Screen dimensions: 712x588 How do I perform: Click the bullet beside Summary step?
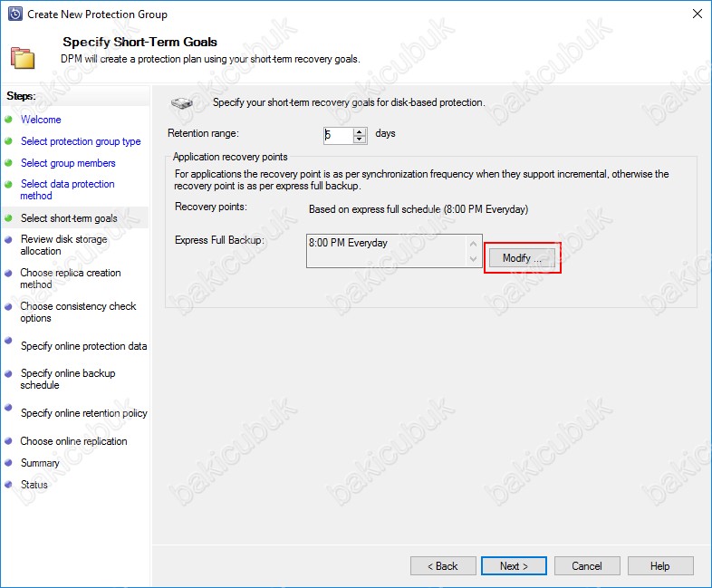click(x=8, y=463)
